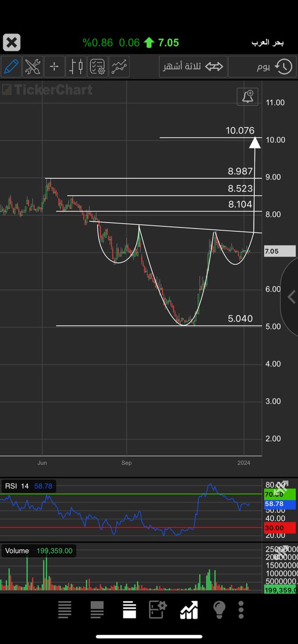298x644 pixels.
Task: Open the wrench and screwdriver tools icon
Action: 33,67
